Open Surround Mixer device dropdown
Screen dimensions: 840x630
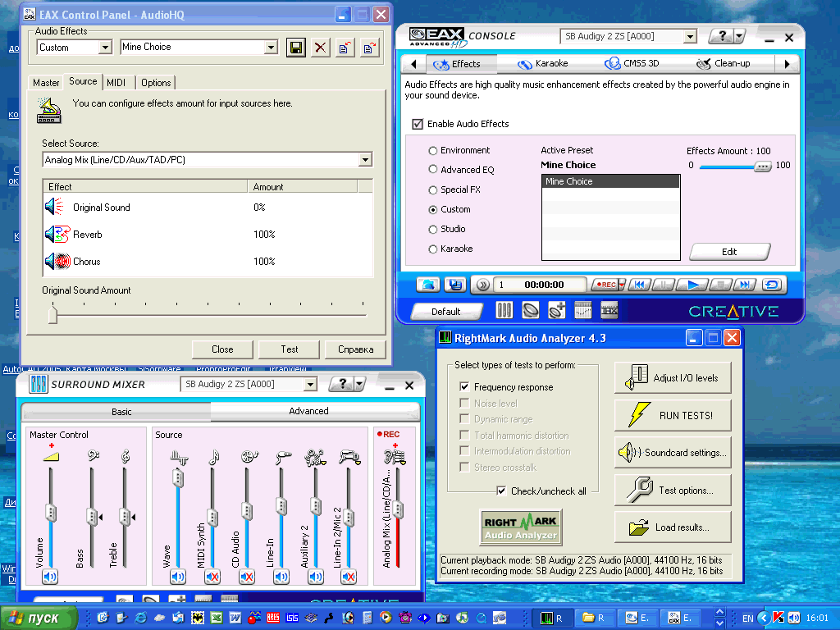(310, 384)
